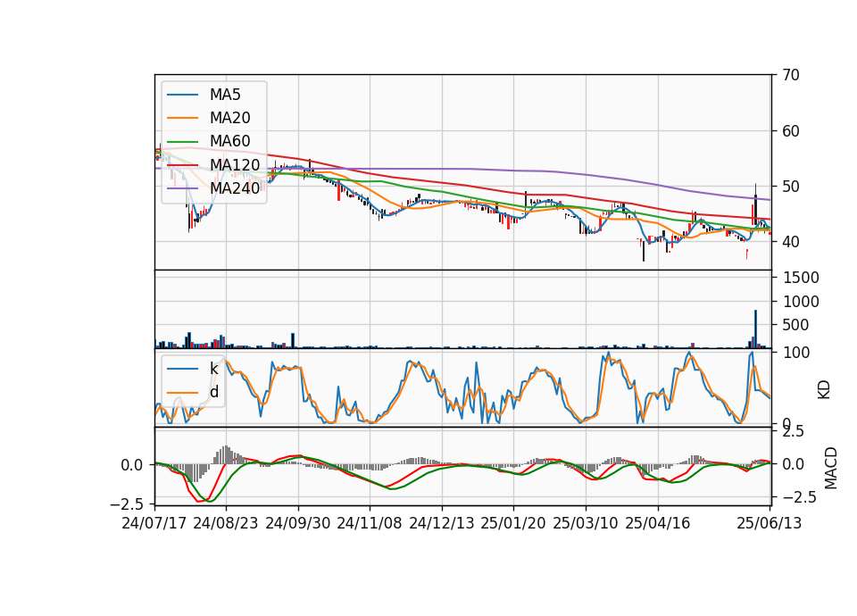Click the 25/04/16 date label
The height and width of the screenshot is (616, 857).
coord(658,523)
